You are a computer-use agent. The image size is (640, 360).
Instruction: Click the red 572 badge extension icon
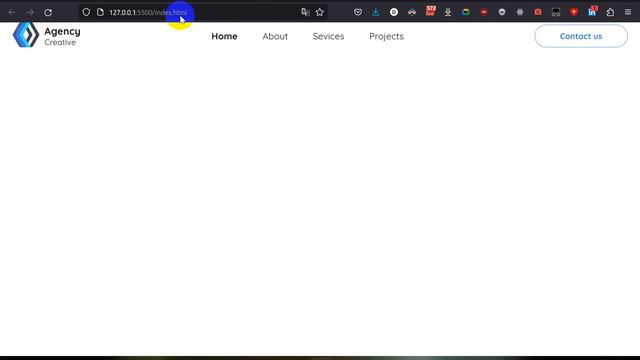(430, 11)
